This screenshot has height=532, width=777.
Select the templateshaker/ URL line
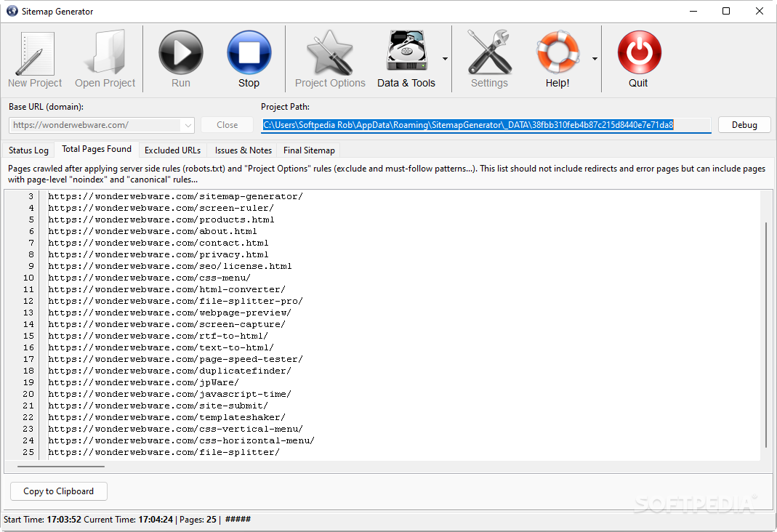point(167,418)
